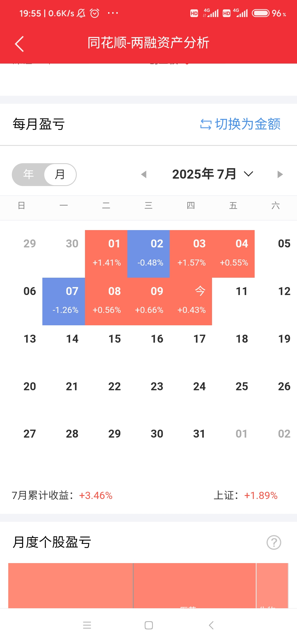Tap the swap arrows icon
Viewport: 297px width, 644px height.
click(206, 124)
